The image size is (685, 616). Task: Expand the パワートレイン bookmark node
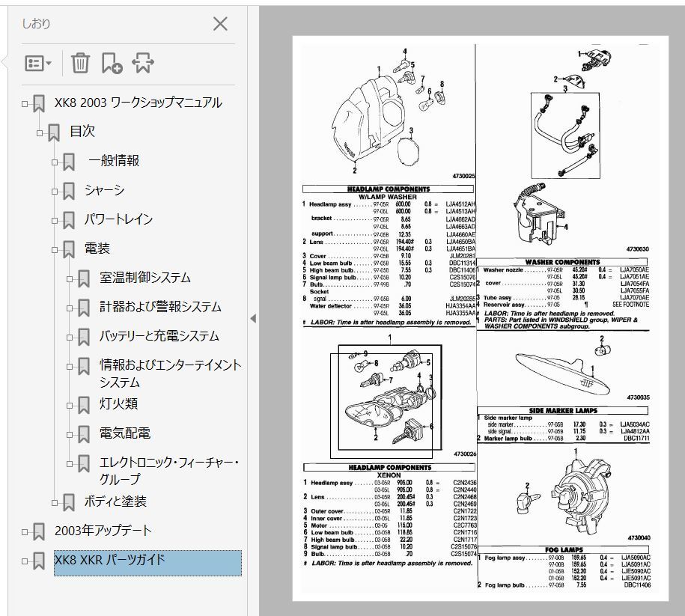coord(54,221)
